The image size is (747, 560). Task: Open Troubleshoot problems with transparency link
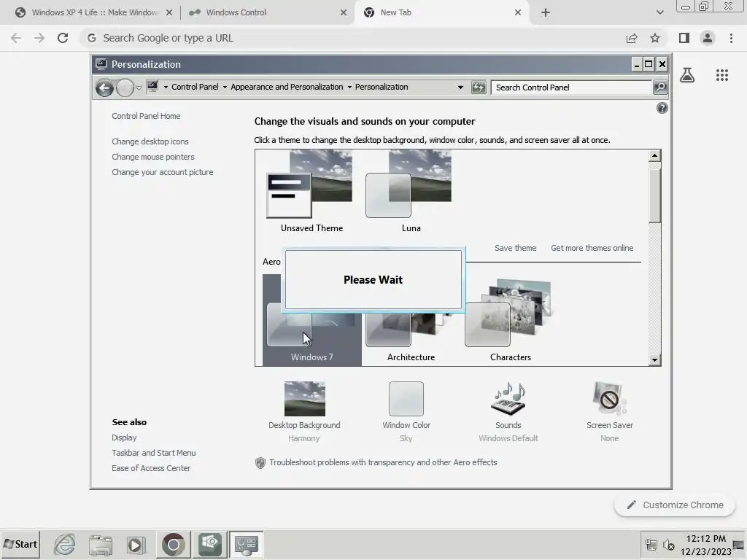point(383,462)
